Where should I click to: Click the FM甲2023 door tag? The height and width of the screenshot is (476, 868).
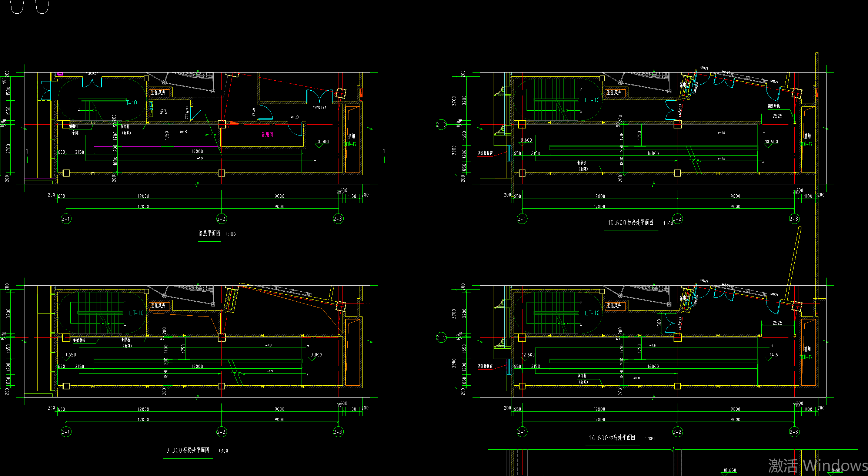click(x=319, y=107)
